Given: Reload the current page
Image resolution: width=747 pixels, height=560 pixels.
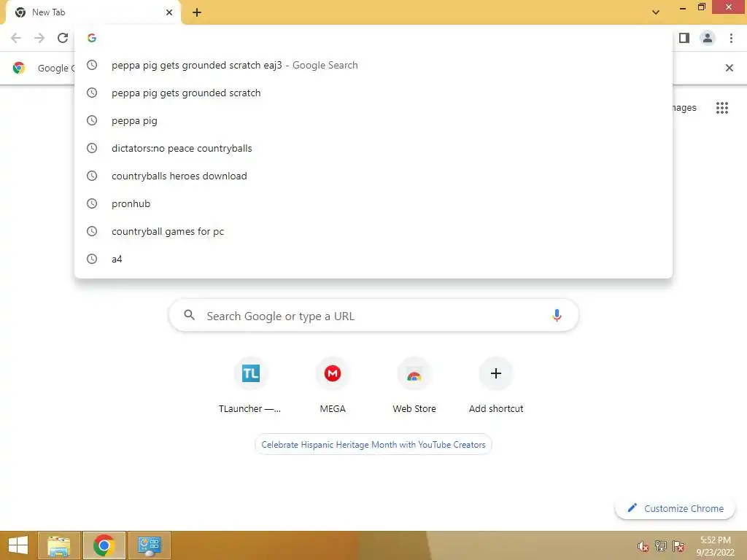Looking at the screenshot, I should (63, 38).
